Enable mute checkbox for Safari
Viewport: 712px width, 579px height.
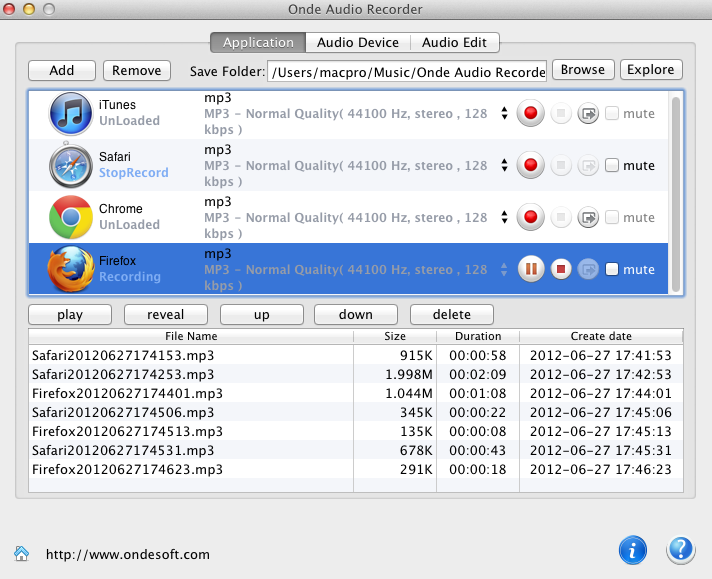612,165
